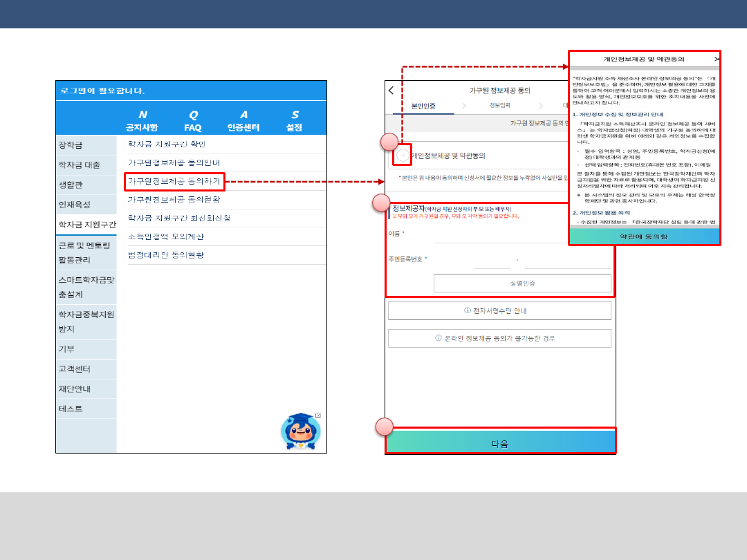Go back using the left arrow icon
The width and height of the screenshot is (747, 560).
(x=391, y=91)
